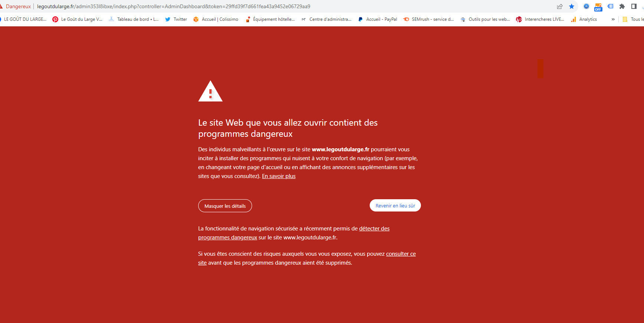The height and width of the screenshot is (323, 644).
Task: Click Revenir en lieu sûr button
Action: click(x=395, y=206)
